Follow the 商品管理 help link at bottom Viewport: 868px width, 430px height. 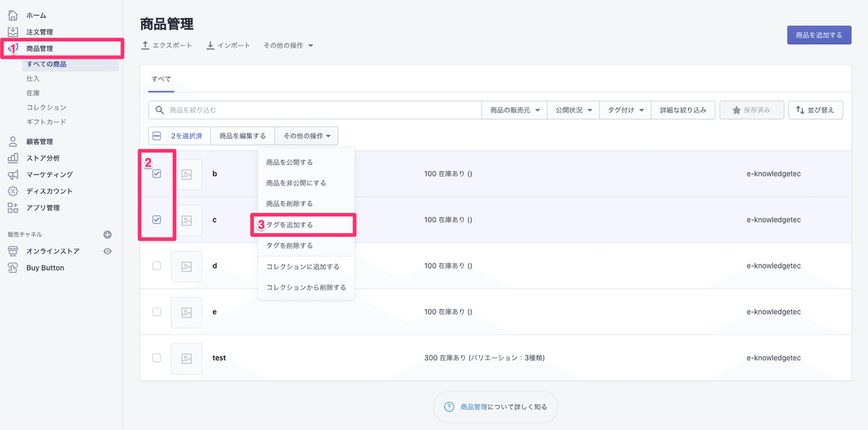pos(475,407)
